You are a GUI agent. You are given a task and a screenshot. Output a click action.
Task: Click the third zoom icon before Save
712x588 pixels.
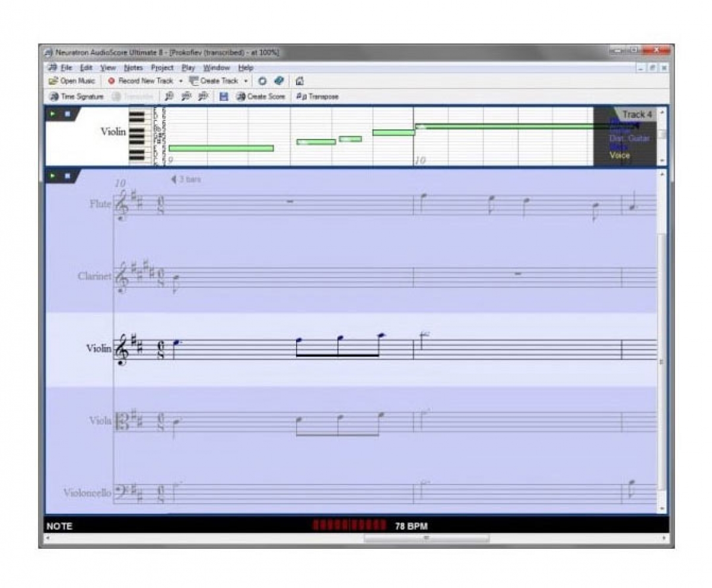pyautogui.click(x=204, y=97)
